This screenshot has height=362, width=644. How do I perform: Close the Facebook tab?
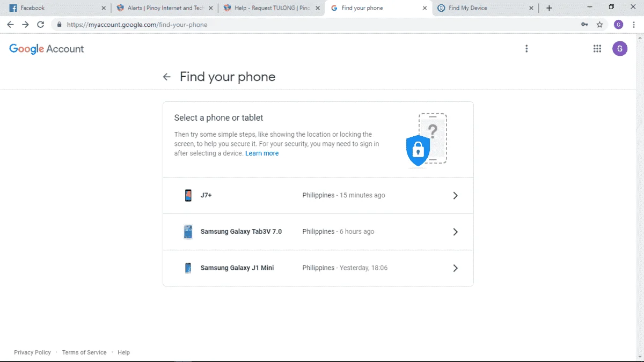104,8
